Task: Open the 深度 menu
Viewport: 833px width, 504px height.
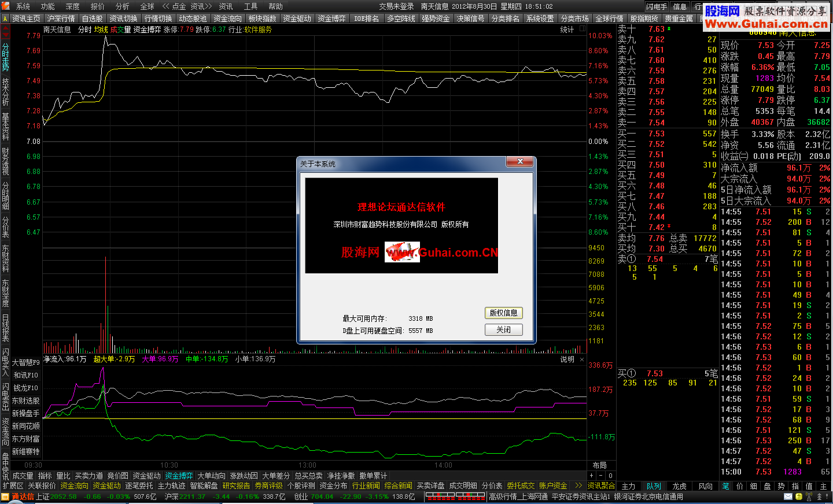Action: (73, 6)
